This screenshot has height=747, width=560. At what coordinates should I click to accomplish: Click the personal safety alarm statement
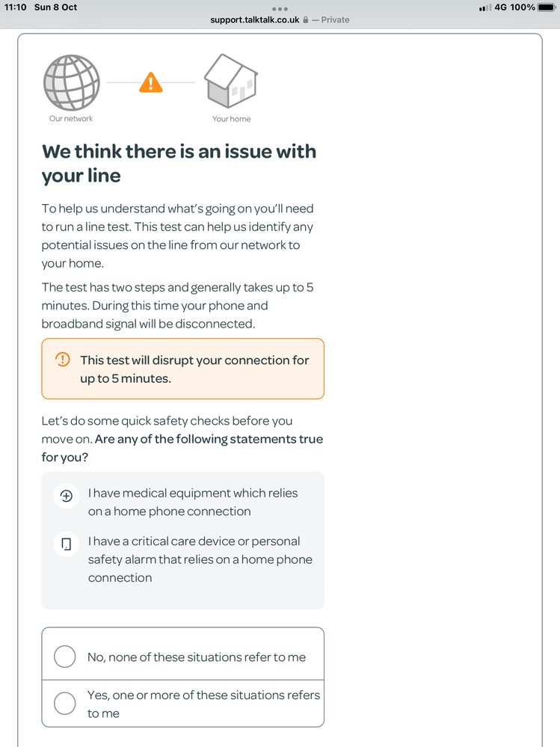(x=200, y=559)
